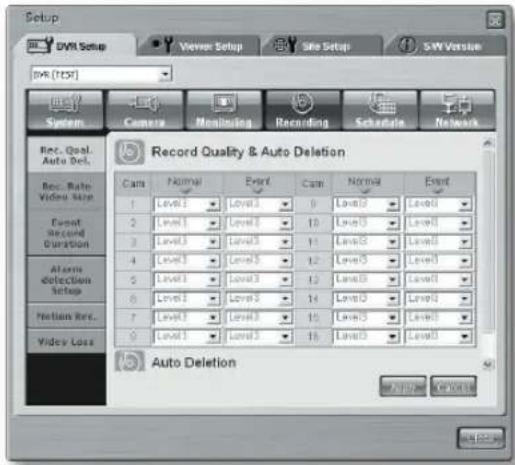The image size is (515, 465).
Task: Click the Event column arrow in left table
Action: [x=257, y=191]
